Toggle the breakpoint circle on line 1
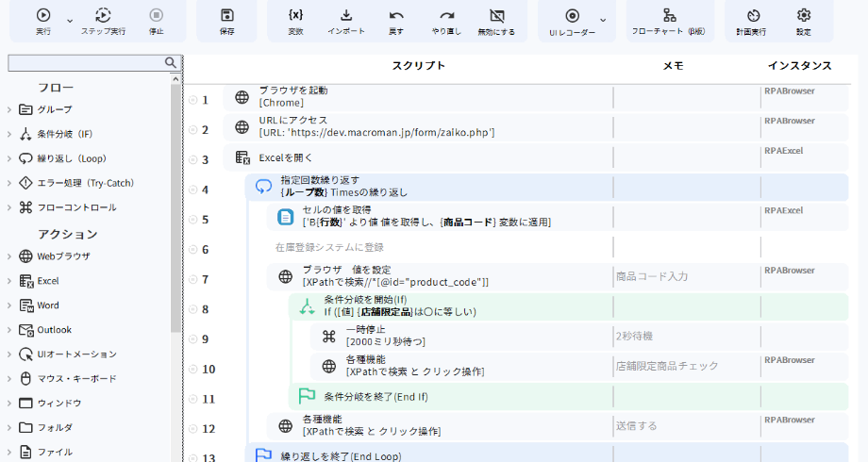Image resolution: width=868 pixels, height=462 pixels. tap(192, 99)
